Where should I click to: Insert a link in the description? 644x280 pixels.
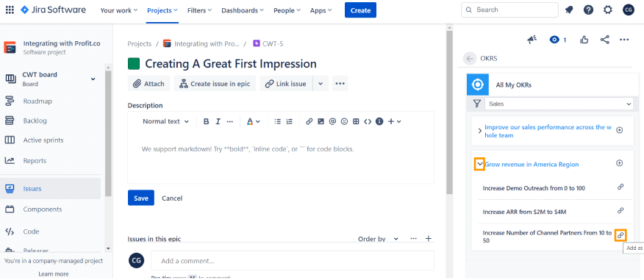point(310,121)
